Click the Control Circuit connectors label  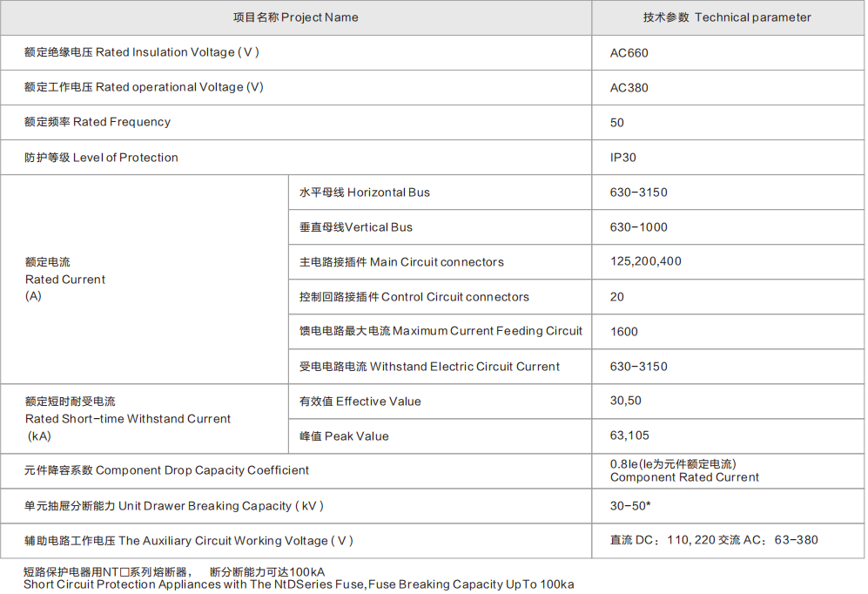[414, 297]
